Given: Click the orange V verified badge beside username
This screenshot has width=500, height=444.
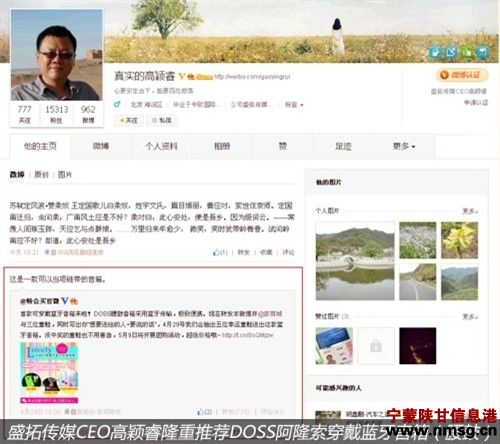Looking at the screenshot, I should click(182, 76).
